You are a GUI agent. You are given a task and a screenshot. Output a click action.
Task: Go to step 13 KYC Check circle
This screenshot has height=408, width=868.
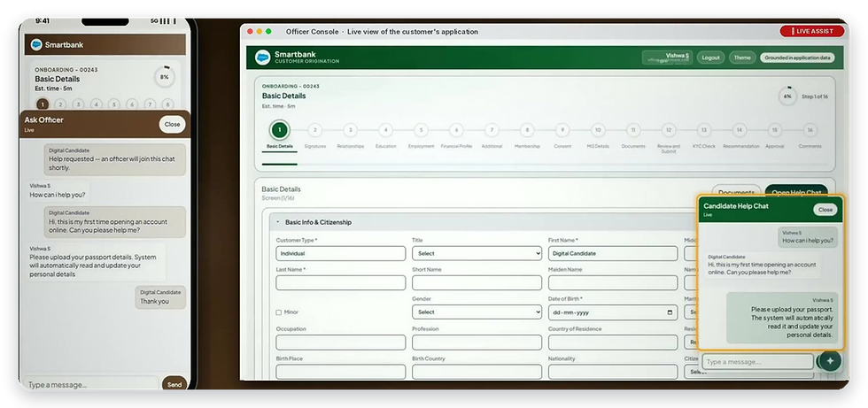click(703, 130)
